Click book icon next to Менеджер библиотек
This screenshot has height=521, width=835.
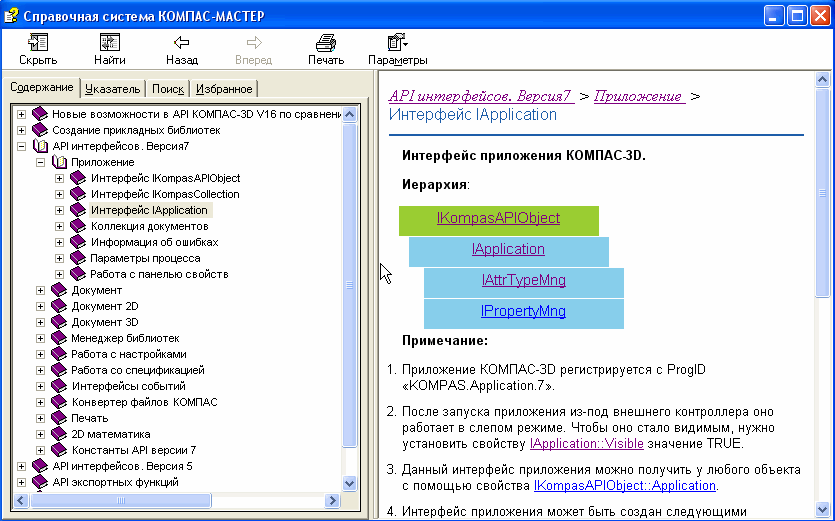[x=59, y=338]
